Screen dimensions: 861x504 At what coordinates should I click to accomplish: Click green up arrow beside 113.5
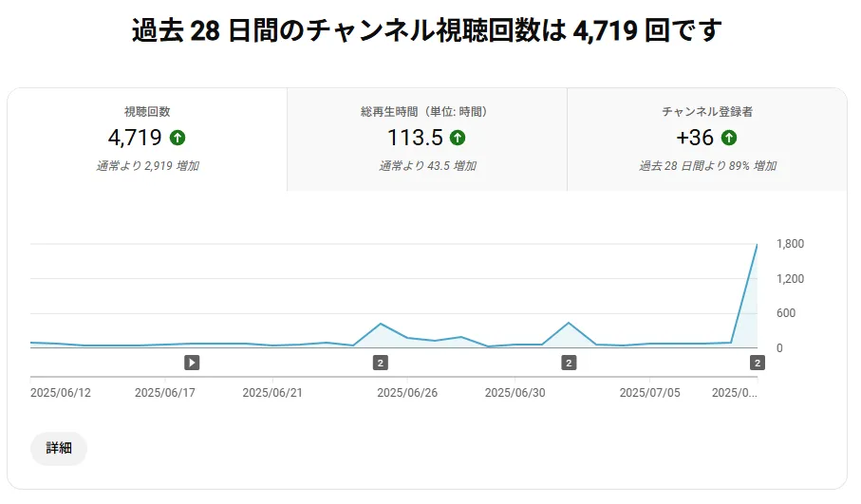coord(458,138)
